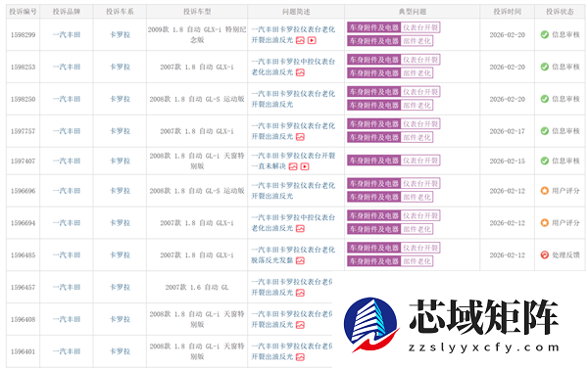The width and height of the screenshot is (588, 369).
Task: Open 一汽丰田 brand link in row 1596694
Action: click(67, 223)
